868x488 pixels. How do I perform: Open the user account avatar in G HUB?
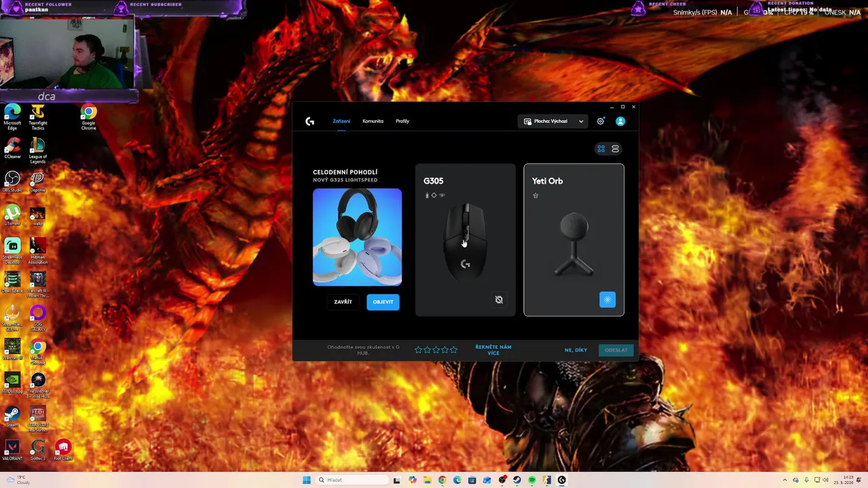[x=620, y=121]
